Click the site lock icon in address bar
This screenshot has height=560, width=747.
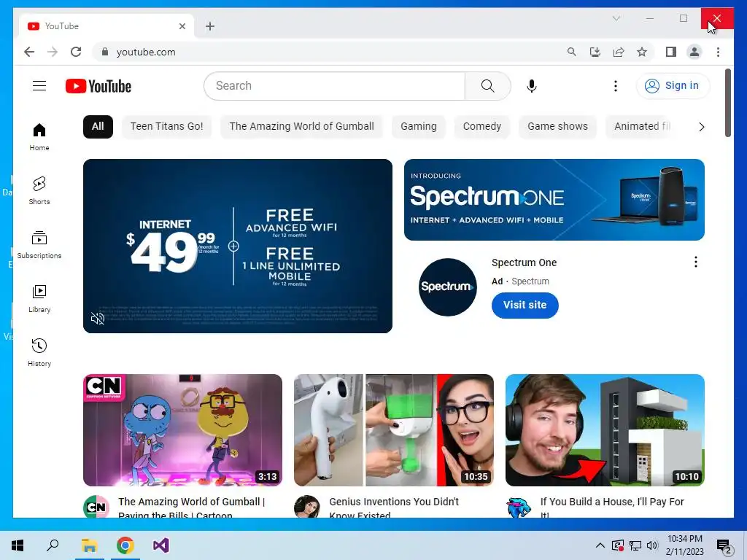(105, 52)
